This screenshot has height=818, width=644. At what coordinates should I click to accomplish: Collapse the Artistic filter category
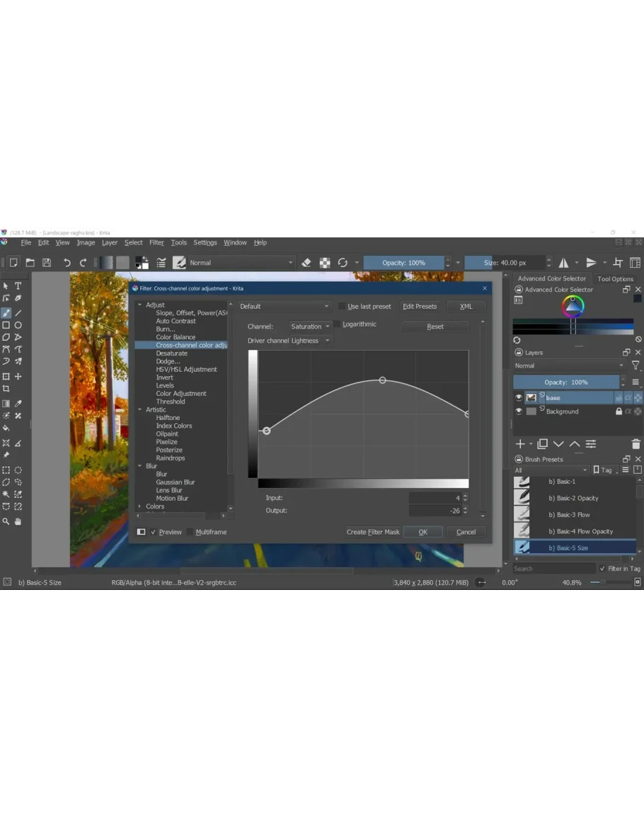(140, 410)
